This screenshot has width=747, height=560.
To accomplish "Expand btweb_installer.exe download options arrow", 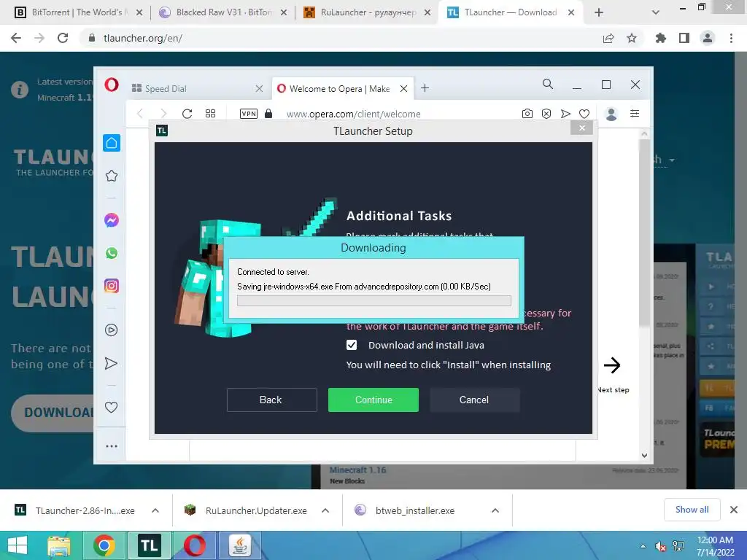I will tap(495, 510).
